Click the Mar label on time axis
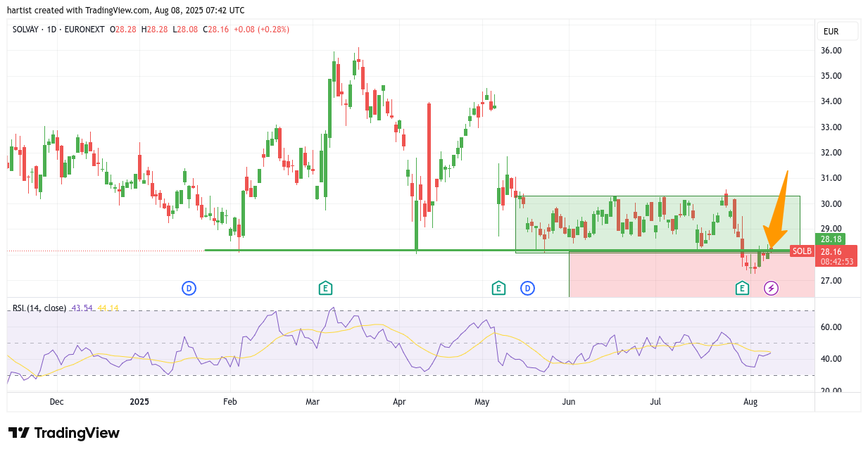The height and width of the screenshot is (454, 868). pyautogui.click(x=313, y=402)
